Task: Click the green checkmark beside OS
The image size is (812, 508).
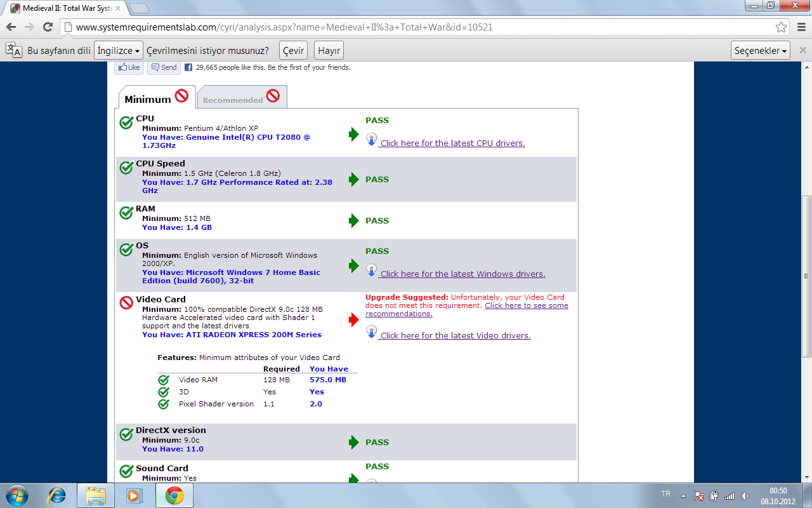Action: click(126, 249)
